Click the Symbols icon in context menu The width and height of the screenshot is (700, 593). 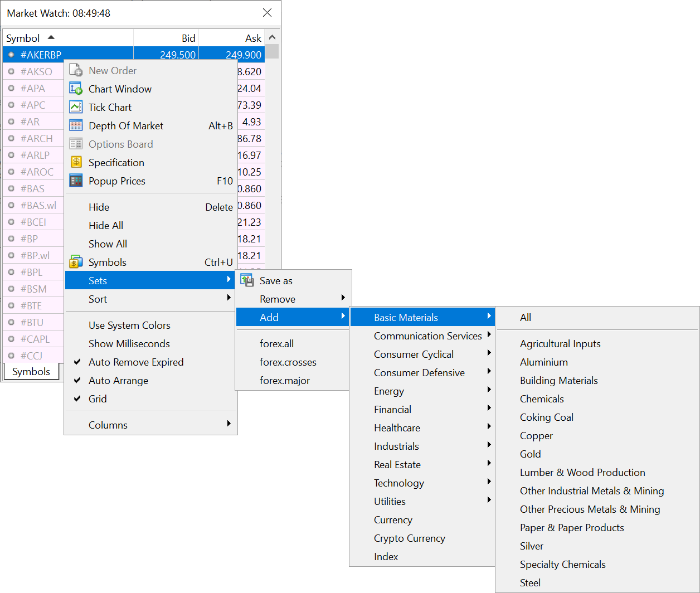click(76, 262)
